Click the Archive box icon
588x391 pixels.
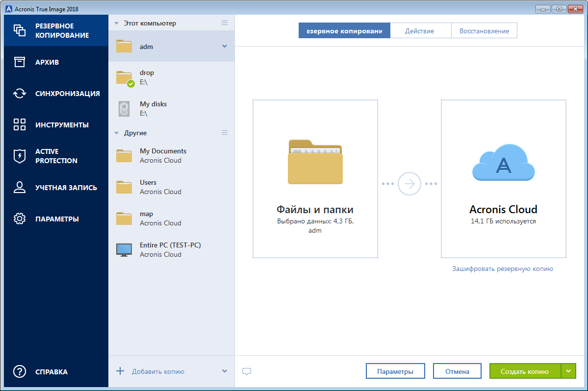coord(20,62)
